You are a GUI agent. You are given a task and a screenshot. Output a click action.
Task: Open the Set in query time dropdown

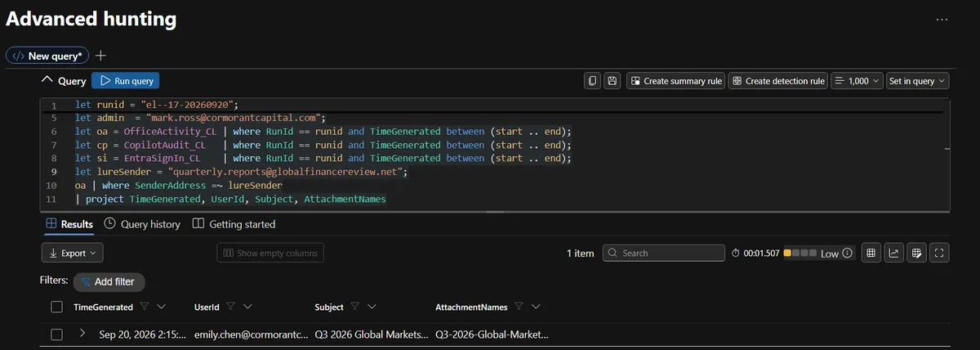[918, 81]
